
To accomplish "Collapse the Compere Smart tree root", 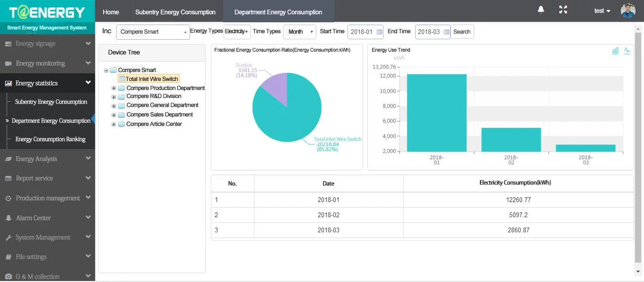I will 106,70.
